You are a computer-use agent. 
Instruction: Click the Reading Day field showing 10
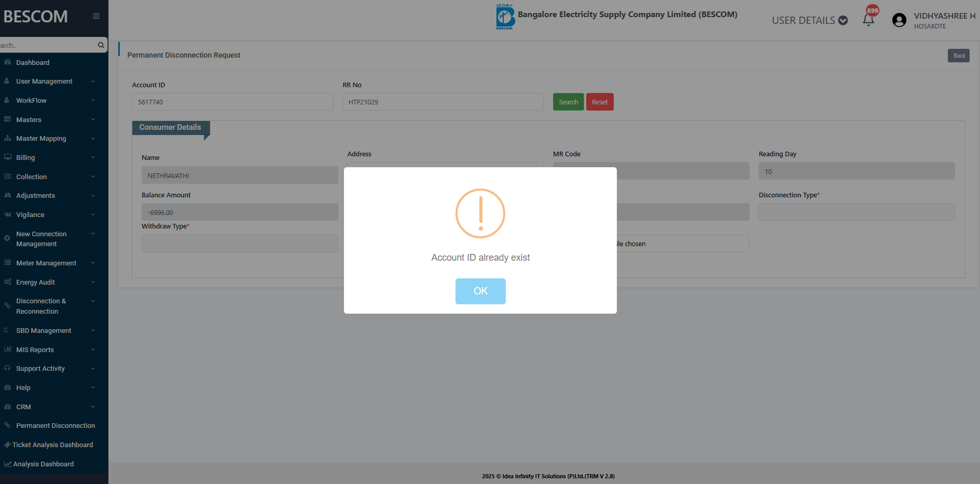857,171
